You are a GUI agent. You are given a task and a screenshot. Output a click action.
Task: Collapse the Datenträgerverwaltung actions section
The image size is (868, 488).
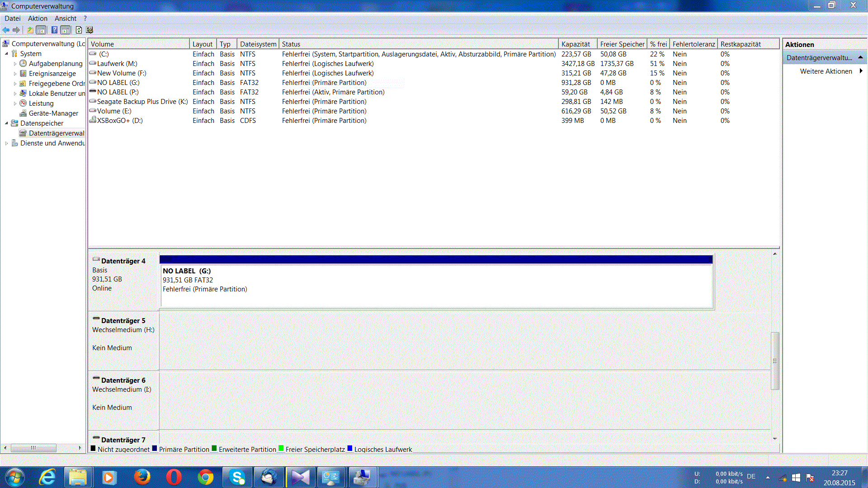pyautogui.click(x=860, y=57)
